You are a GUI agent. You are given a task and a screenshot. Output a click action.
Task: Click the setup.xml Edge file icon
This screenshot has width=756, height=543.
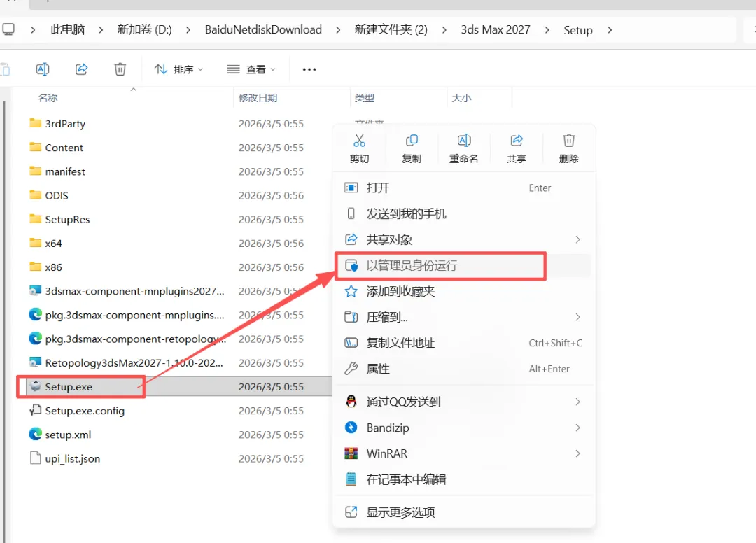pyautogui.click(x=35, y=434)
